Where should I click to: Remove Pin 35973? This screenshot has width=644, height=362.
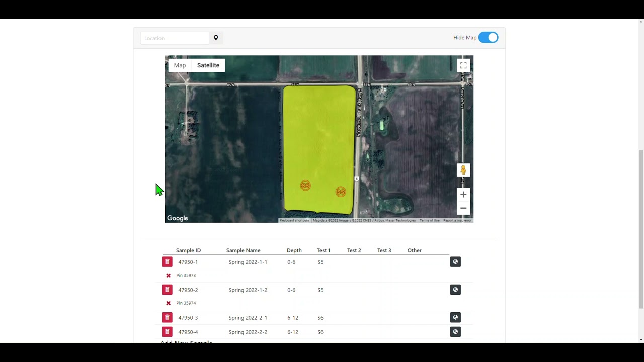(x=169, y=276)
